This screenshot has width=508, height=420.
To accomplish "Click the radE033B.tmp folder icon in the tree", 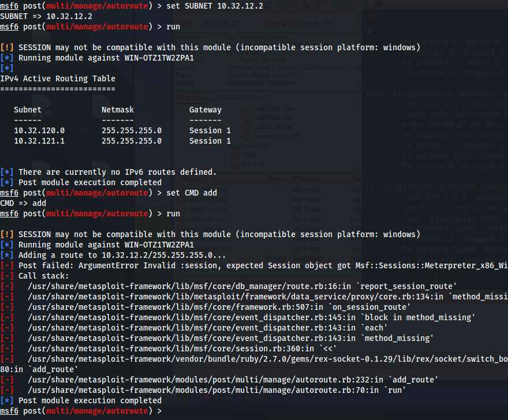I will (246, 109).
